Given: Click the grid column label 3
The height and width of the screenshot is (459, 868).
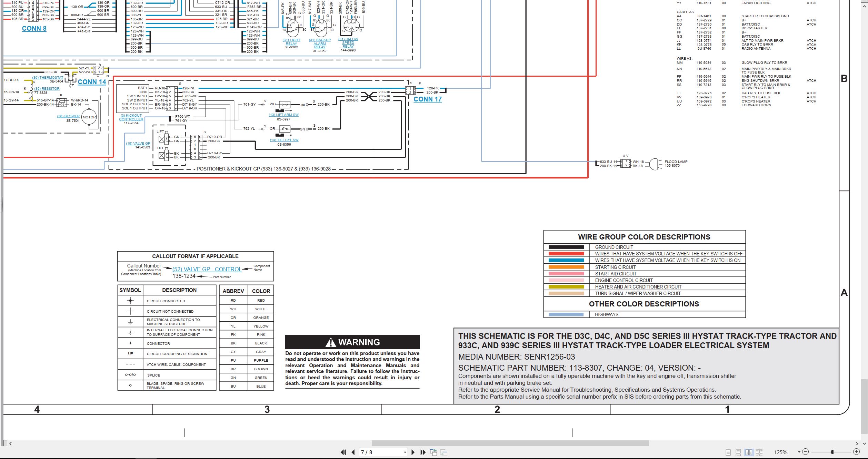Looking at the screenshot, I should (x=267, y=410).
